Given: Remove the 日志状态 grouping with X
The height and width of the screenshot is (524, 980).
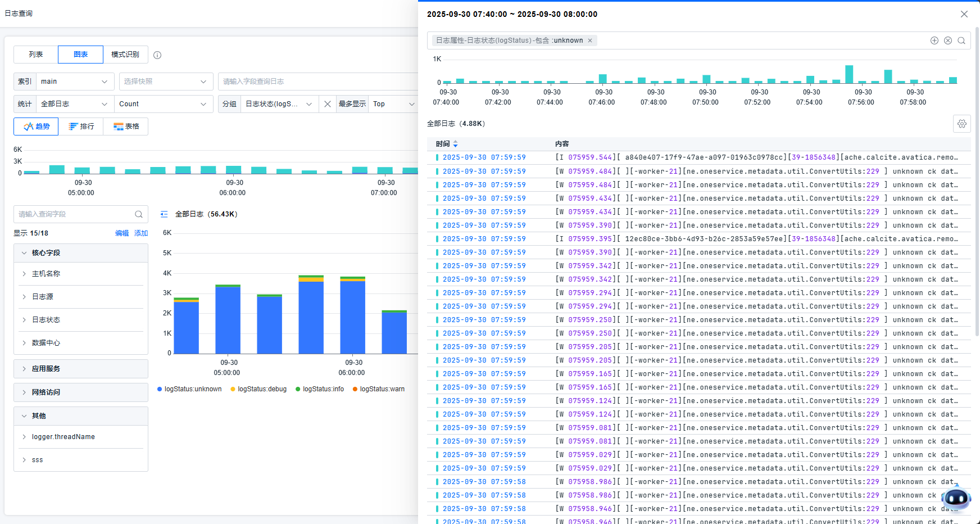Looking at the screenshot, I should pos(328,104).
